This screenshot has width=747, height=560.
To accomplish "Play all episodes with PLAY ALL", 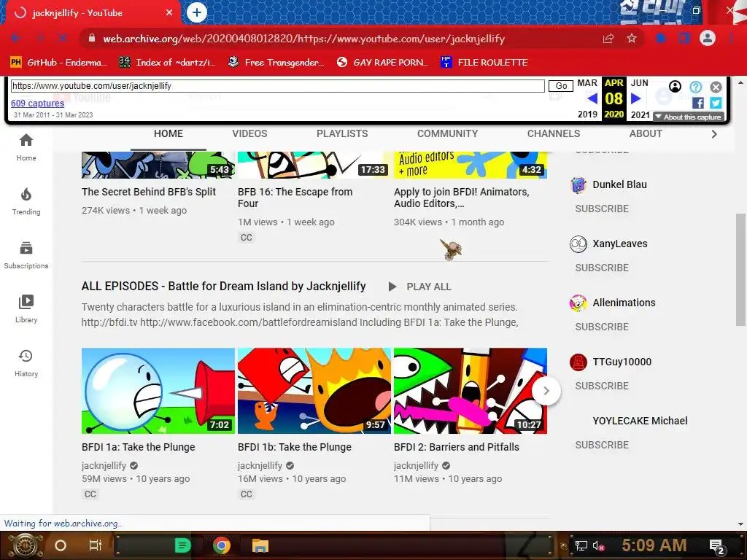I will [x=419, y=287].
